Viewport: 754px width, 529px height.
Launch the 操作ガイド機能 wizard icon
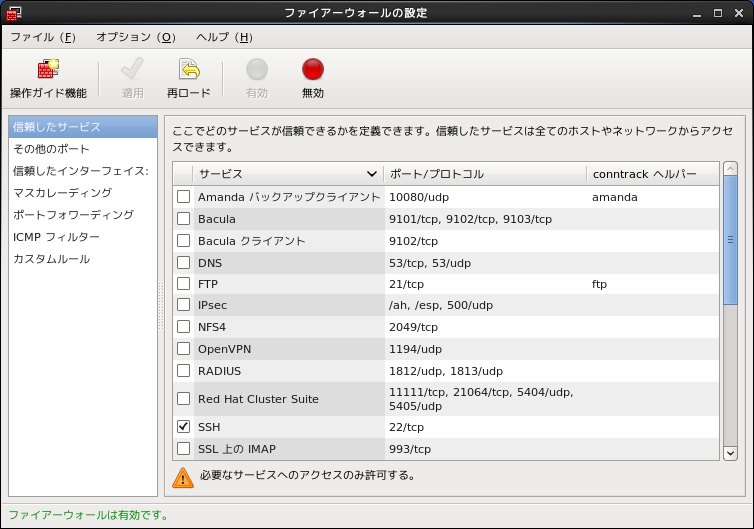coord(48,70)
